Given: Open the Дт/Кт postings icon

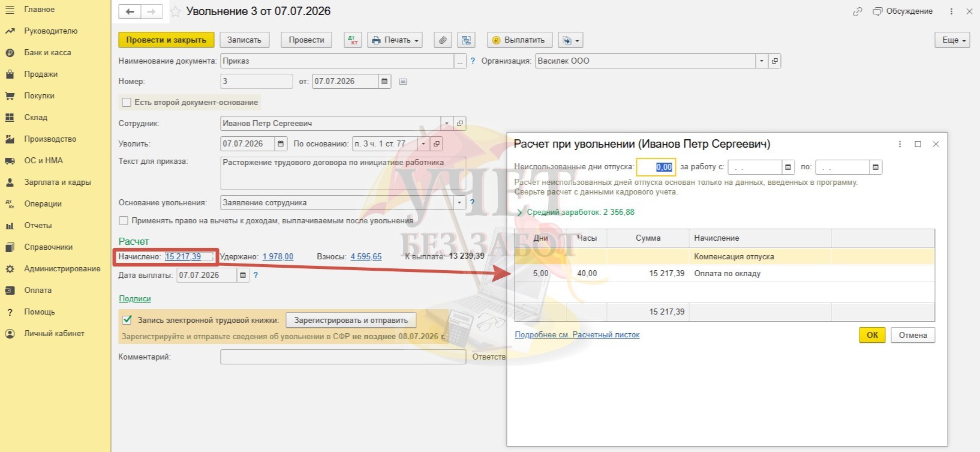Looking at the screenshot, I should pos(353,40).
